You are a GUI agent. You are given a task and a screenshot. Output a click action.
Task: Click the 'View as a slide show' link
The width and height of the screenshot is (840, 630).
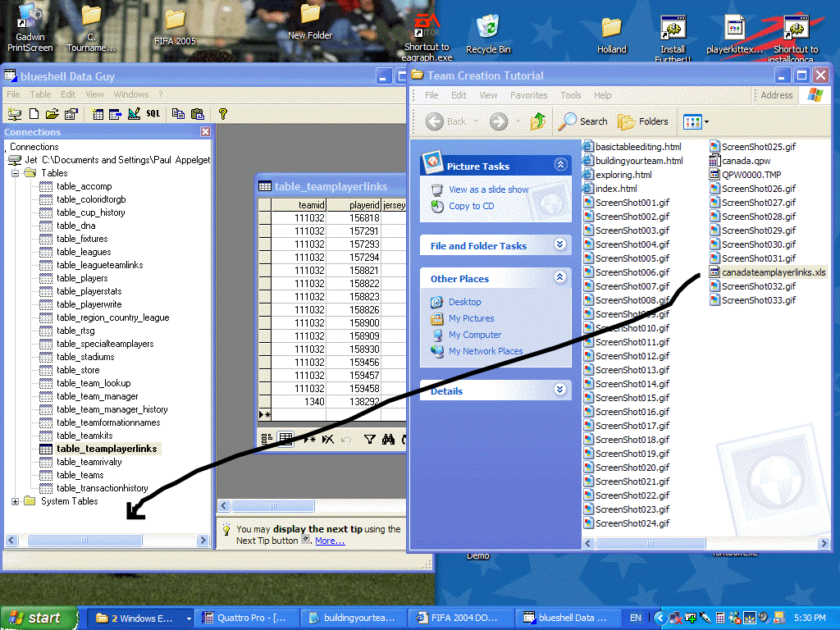point(488,189)
